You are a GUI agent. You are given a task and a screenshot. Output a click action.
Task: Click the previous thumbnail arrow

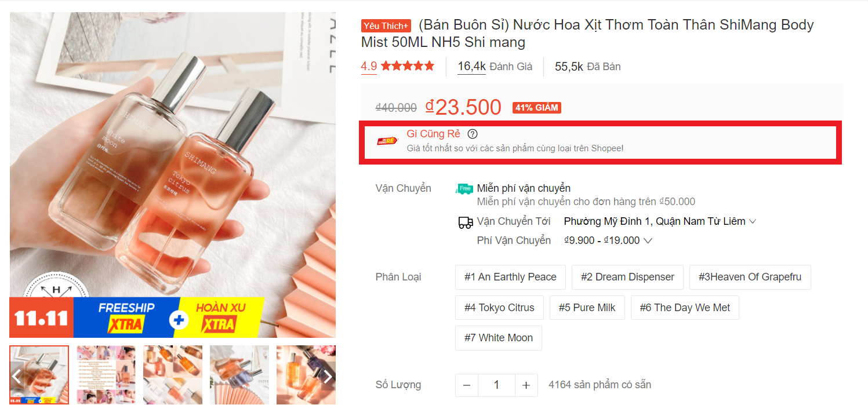point(17,376)
